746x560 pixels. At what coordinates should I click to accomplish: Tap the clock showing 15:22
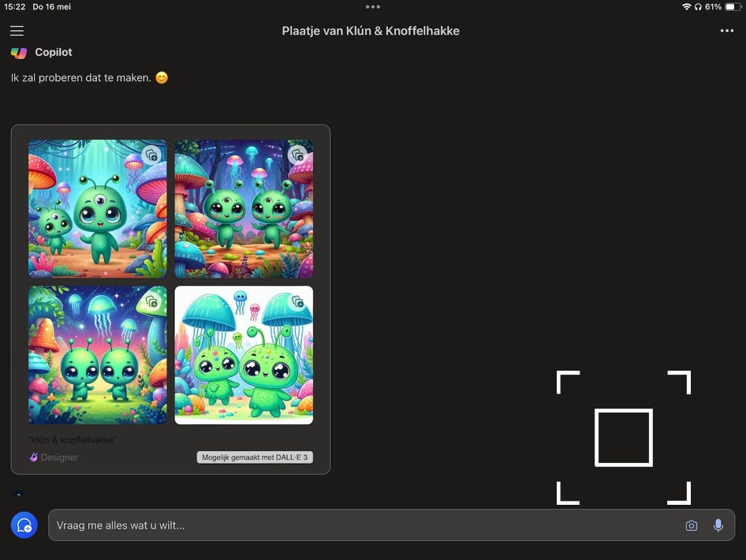15,6
